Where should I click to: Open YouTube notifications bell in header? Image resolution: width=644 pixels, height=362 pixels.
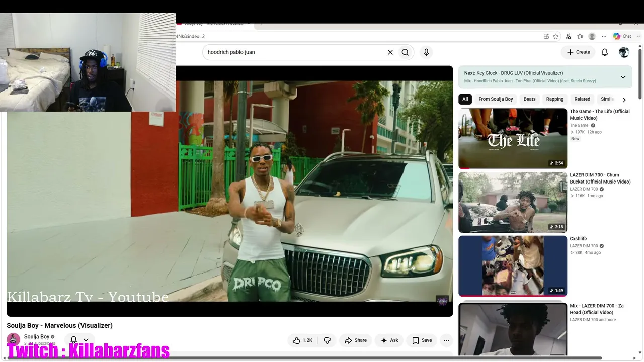point(605,52)
